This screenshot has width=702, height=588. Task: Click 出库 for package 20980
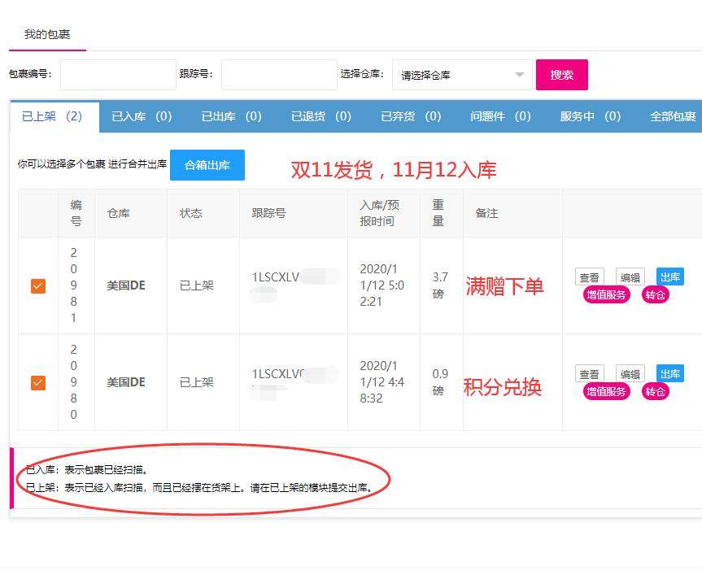[670, 373]
